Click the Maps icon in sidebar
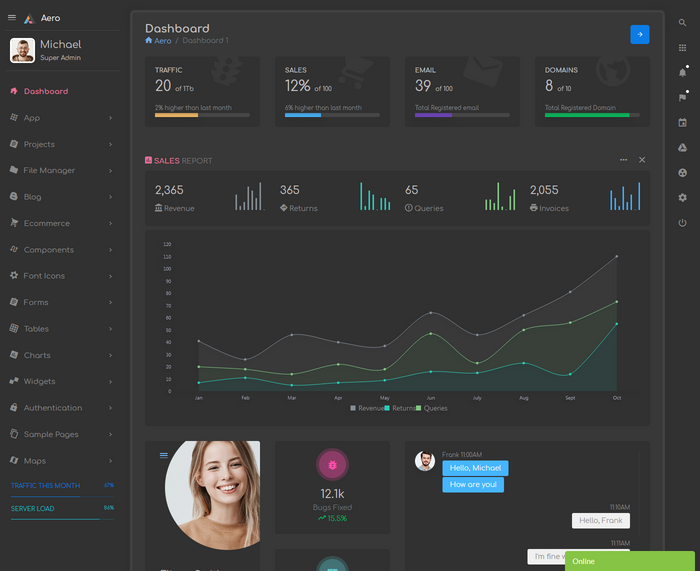 14,460
